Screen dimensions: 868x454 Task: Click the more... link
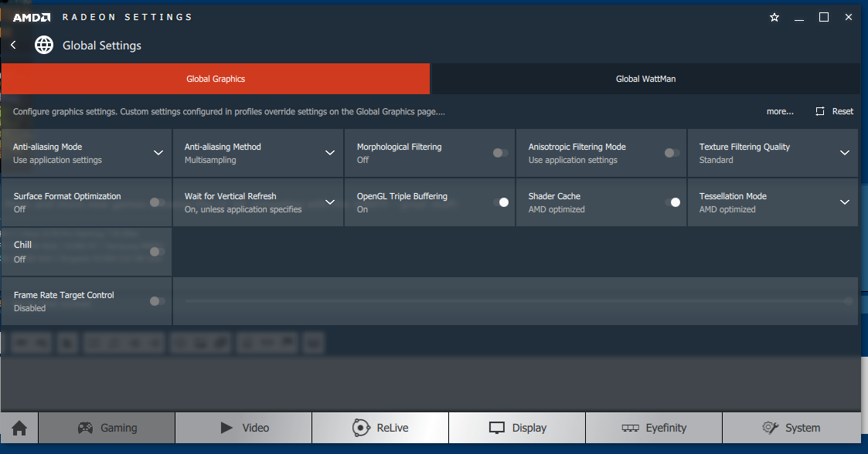(x=779, y=111)
